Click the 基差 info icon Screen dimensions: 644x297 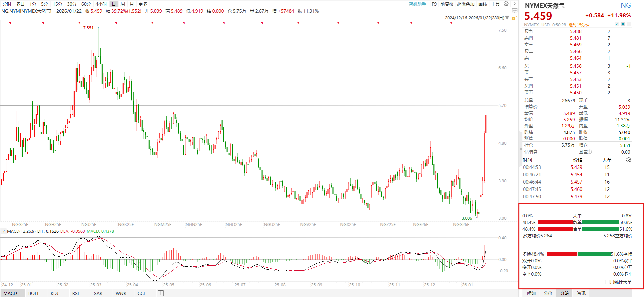pyautogui.click(x=590, y=152)
